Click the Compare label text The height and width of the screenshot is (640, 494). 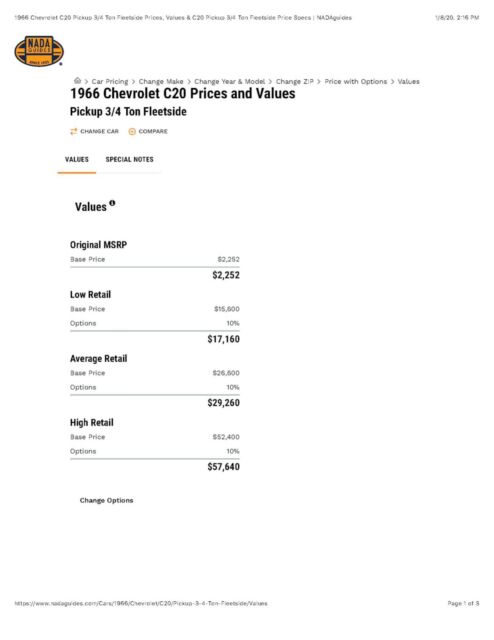(x=153, y=131)
